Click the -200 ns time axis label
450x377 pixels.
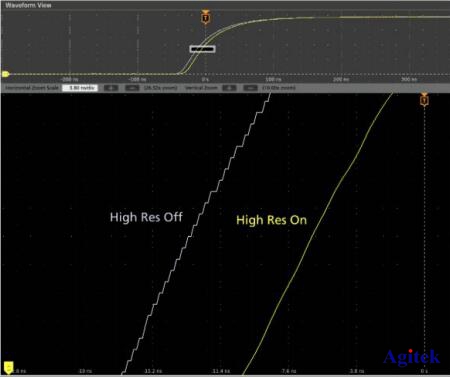click(70, 79)
